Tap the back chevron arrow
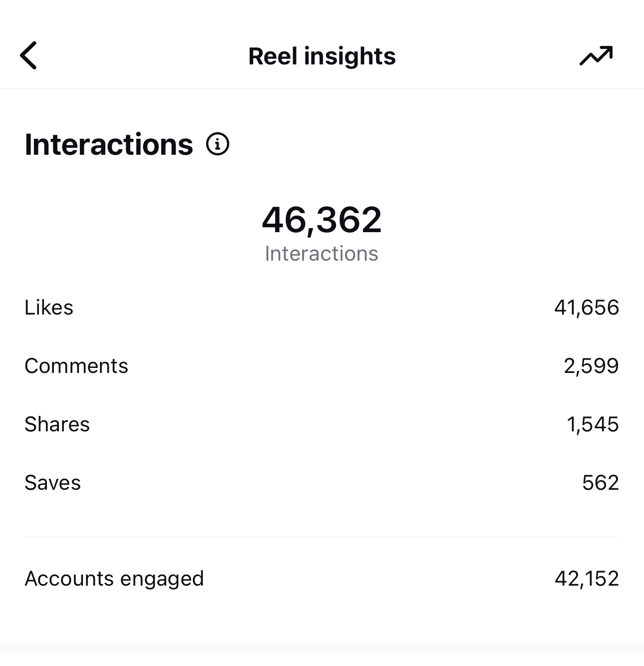Screen dimensions: 644x666 [x=28, y=55]
